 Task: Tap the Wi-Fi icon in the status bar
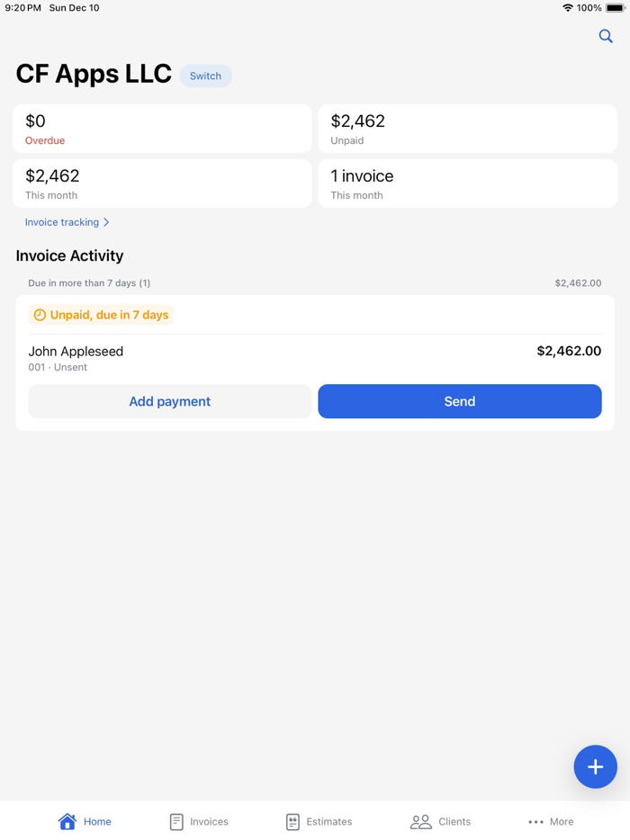click(566, 8)
